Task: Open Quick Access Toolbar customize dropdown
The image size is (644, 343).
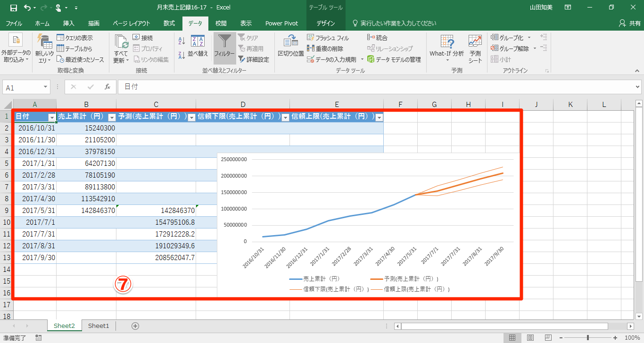Action: click(76, 8)
